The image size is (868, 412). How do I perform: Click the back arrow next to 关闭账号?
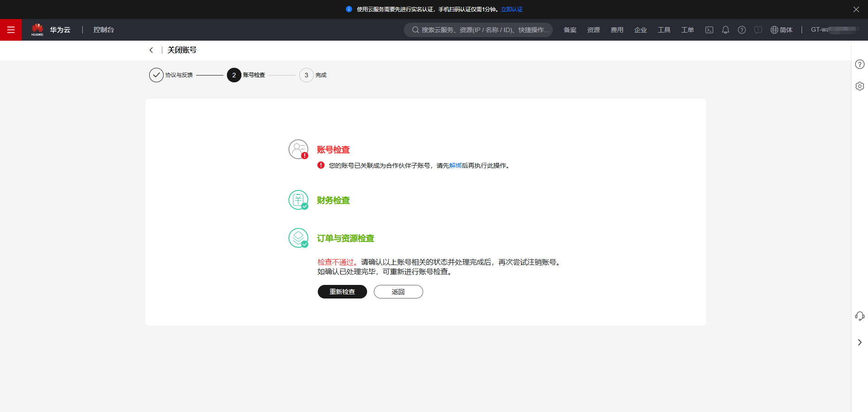point(151,50)
